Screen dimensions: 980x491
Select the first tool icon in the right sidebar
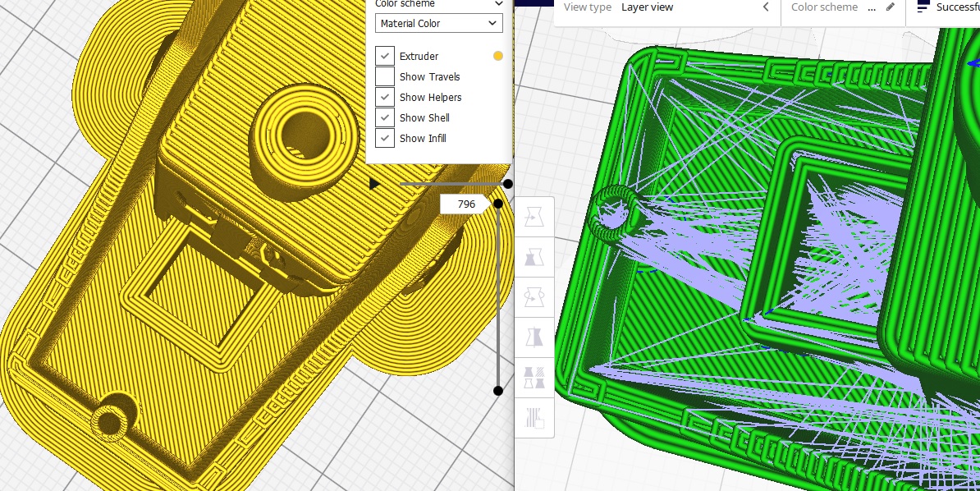[x=534, y=216]
